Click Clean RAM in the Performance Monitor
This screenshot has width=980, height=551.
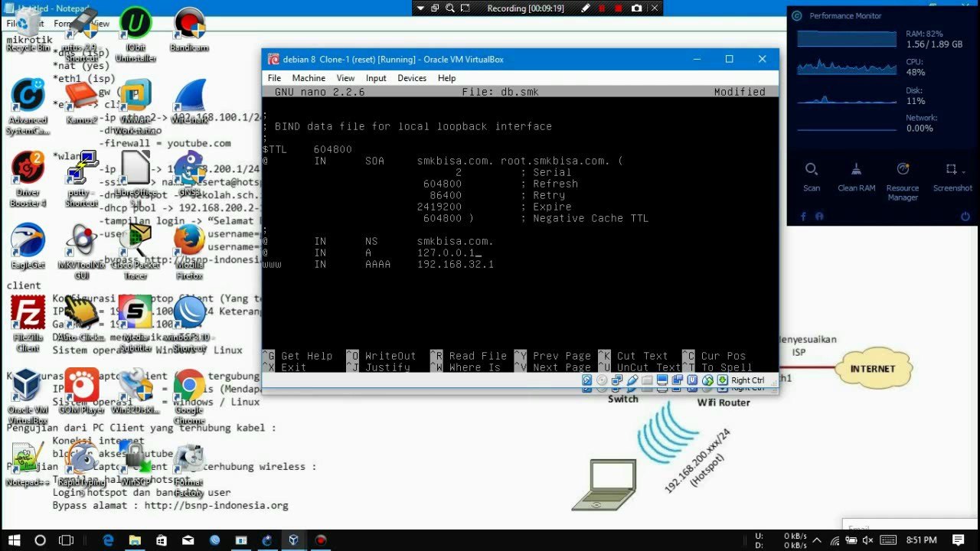coord(856,178)
